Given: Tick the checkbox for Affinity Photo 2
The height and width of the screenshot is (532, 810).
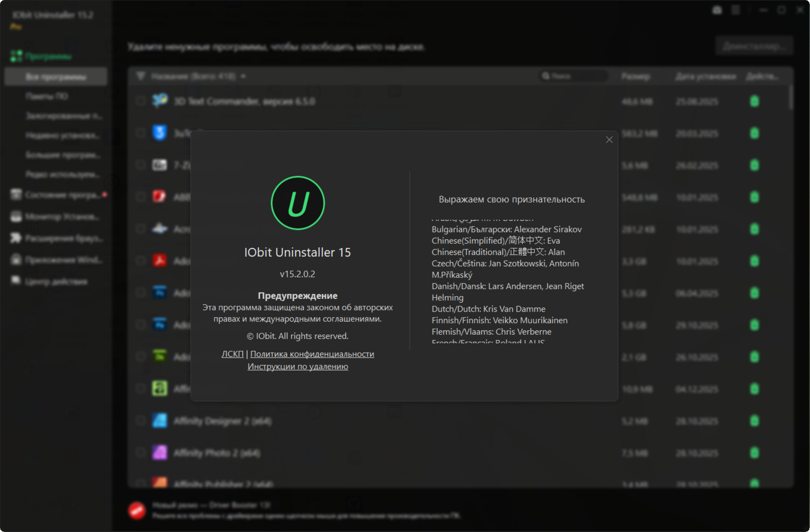Looking at the screenshot, I should [140, 453].
